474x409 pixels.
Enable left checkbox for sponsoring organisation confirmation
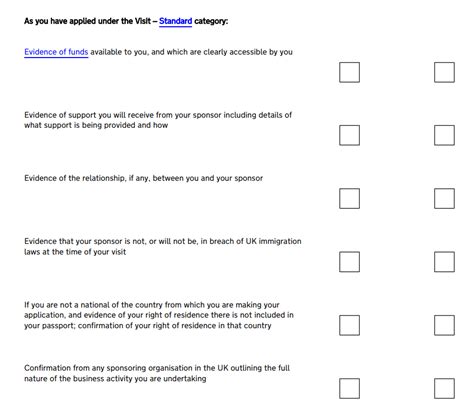click(349, 388)
